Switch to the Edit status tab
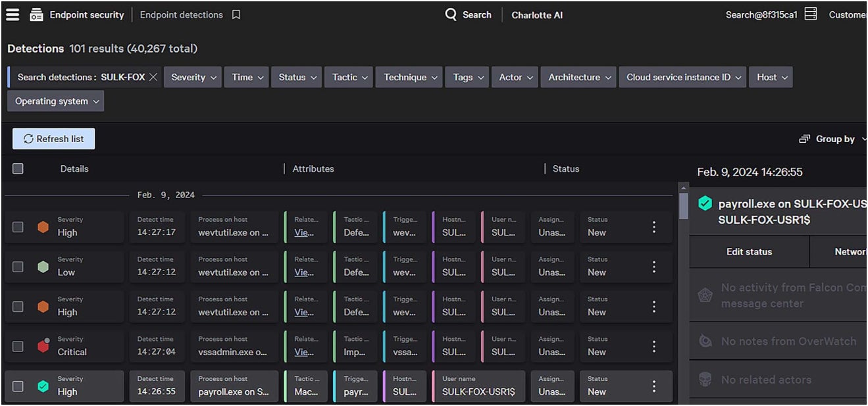 (749, 251)
